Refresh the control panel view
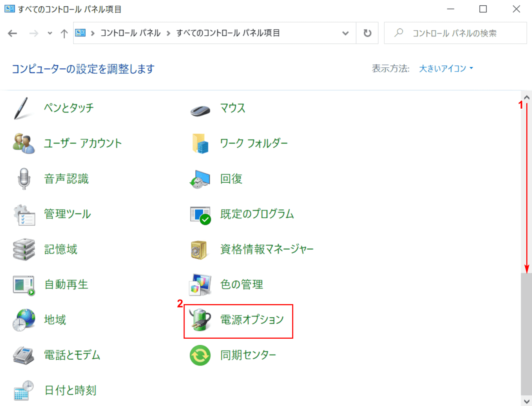 367,33
